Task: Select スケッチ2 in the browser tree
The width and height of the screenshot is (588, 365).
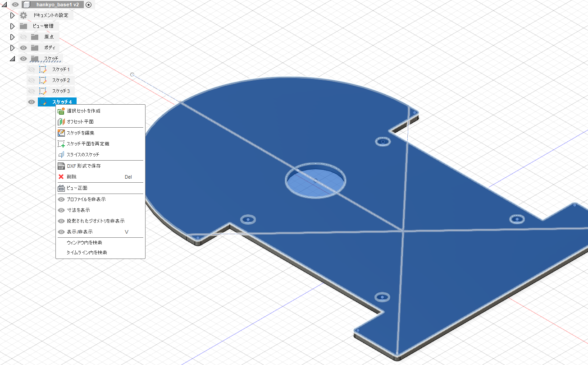Action: pyautogui.click(x=61, y=80)
